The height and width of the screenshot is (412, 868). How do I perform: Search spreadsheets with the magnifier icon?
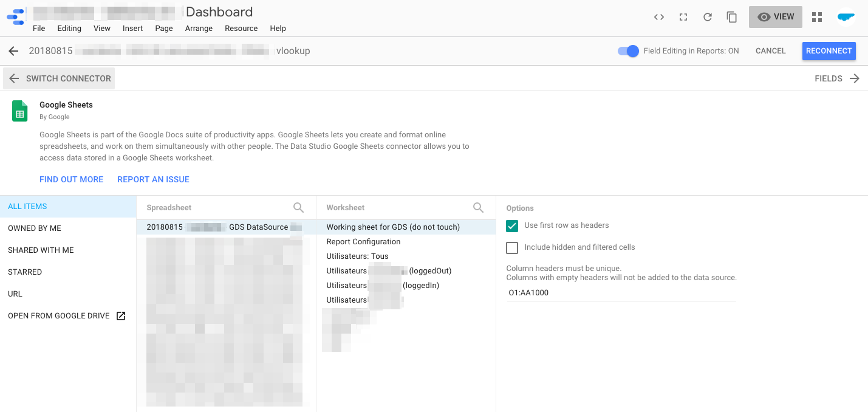pyautogui.click(x=298, y=208)
